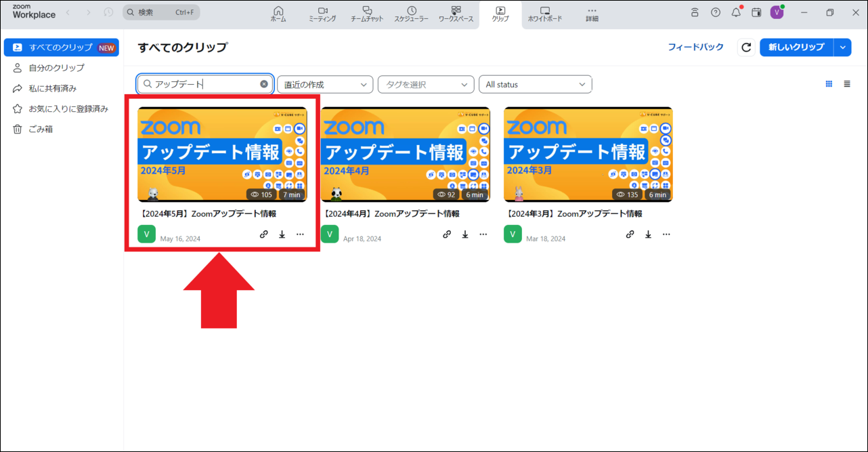The height and width of the screenshot is (452, 868).
Task: Clear the clips search text
Action: (x=264, y=84)
